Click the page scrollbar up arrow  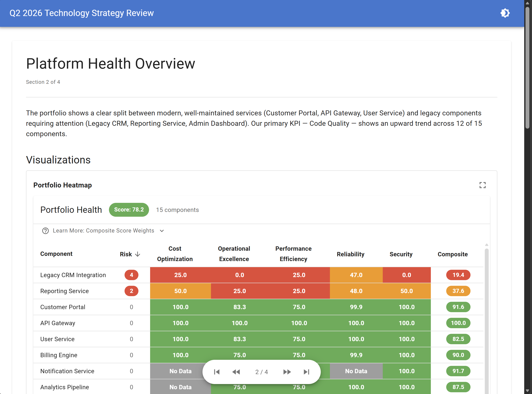pos(527,3)
